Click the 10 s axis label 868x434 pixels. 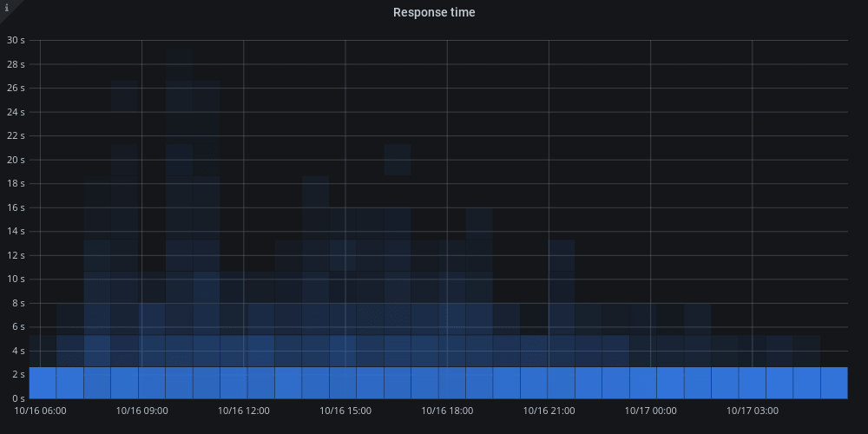16,279
